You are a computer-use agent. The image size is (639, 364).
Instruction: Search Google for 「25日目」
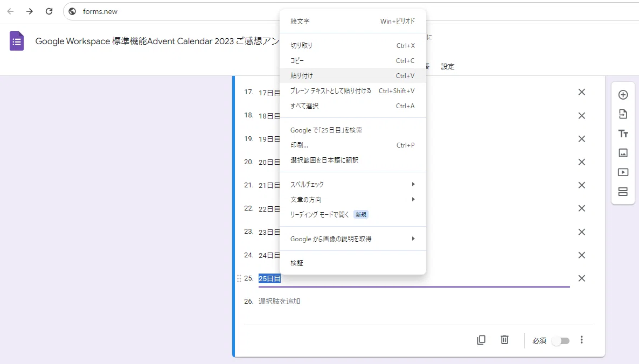(352, 130)
